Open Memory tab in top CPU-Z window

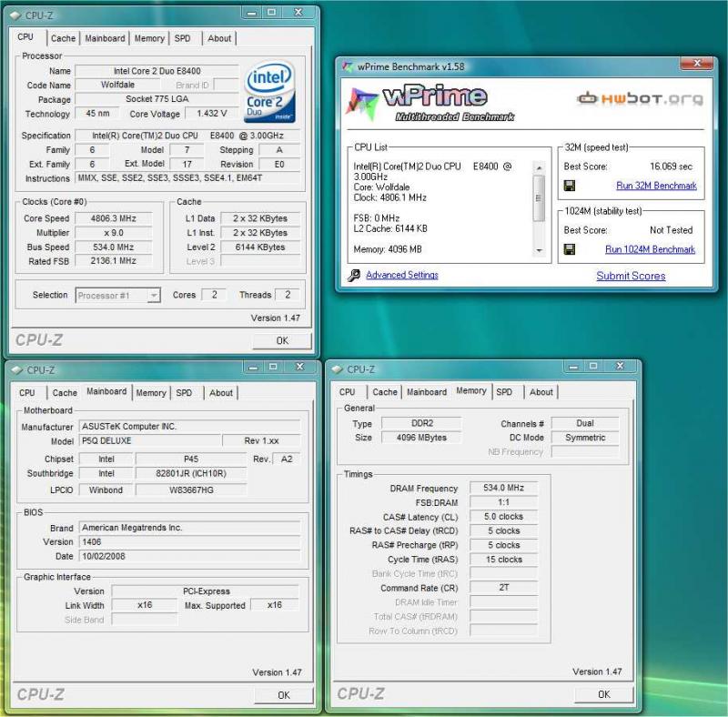point(149,38)
